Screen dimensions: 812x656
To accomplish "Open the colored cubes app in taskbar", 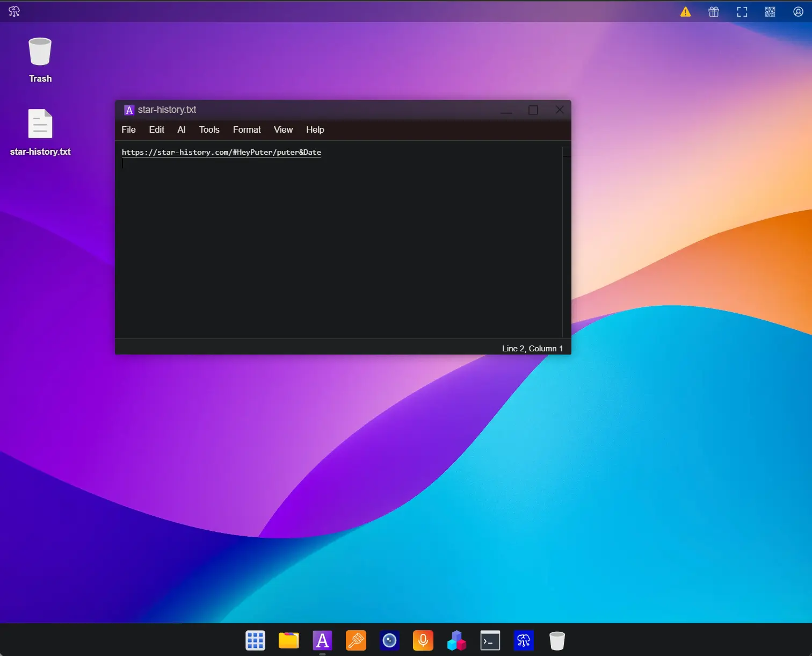I will (x=456, y=640).
